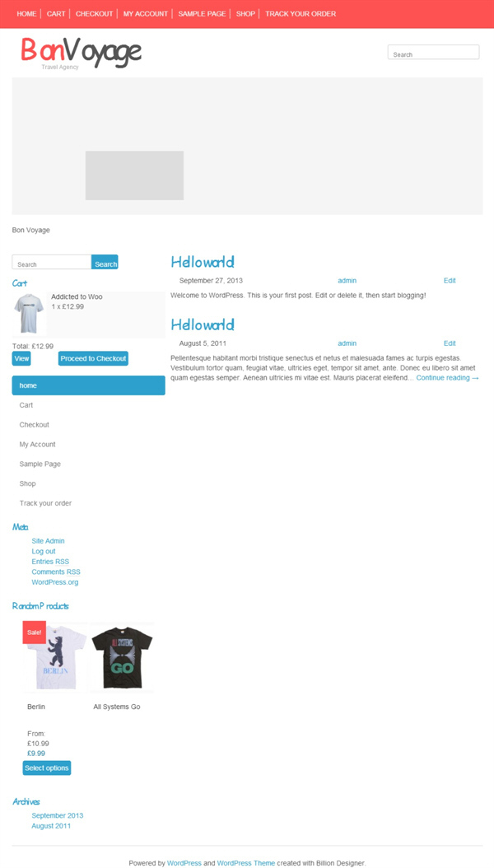Open the Shop item in top navigation
This screenshot has height=868, width=494.
[x=245, y=14]
